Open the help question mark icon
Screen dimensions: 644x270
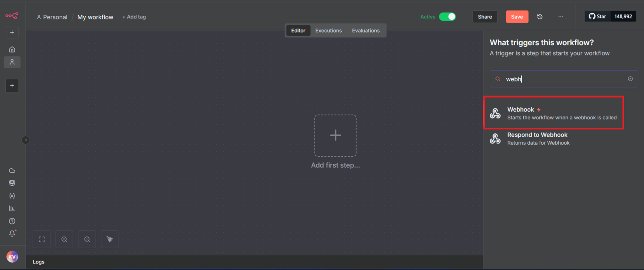click(x=12, y=221)
